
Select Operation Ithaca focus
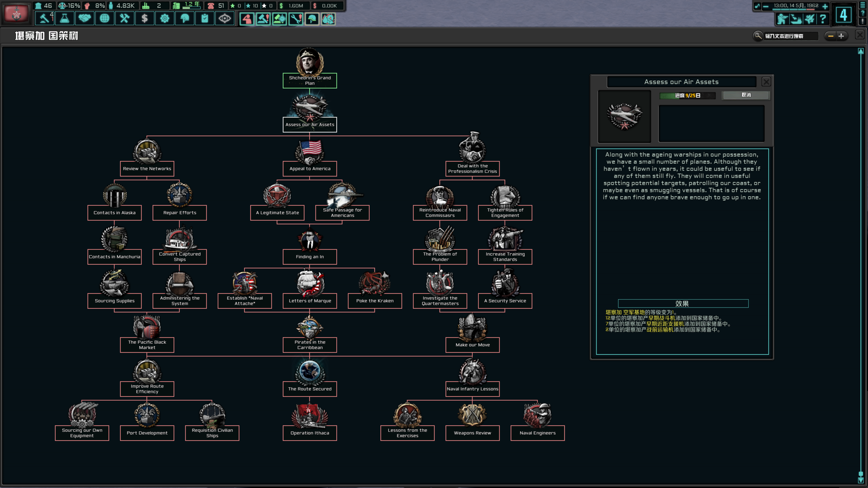point(310,433)
